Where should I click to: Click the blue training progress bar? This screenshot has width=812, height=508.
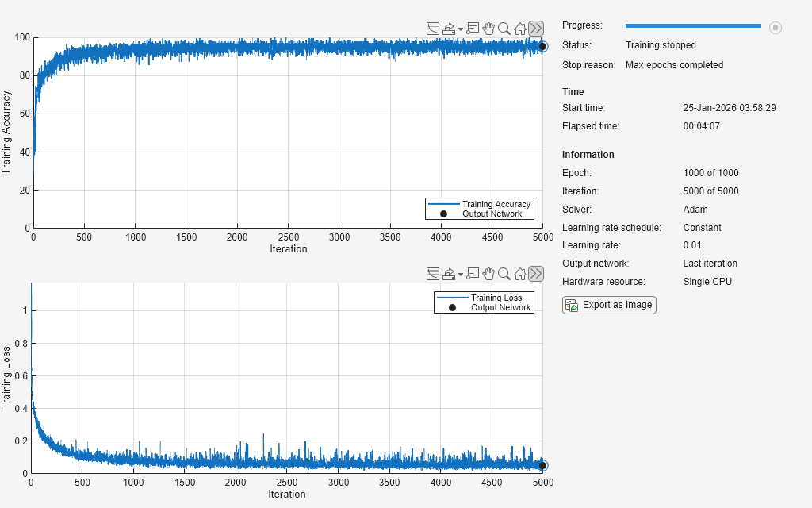coord(692,26)
